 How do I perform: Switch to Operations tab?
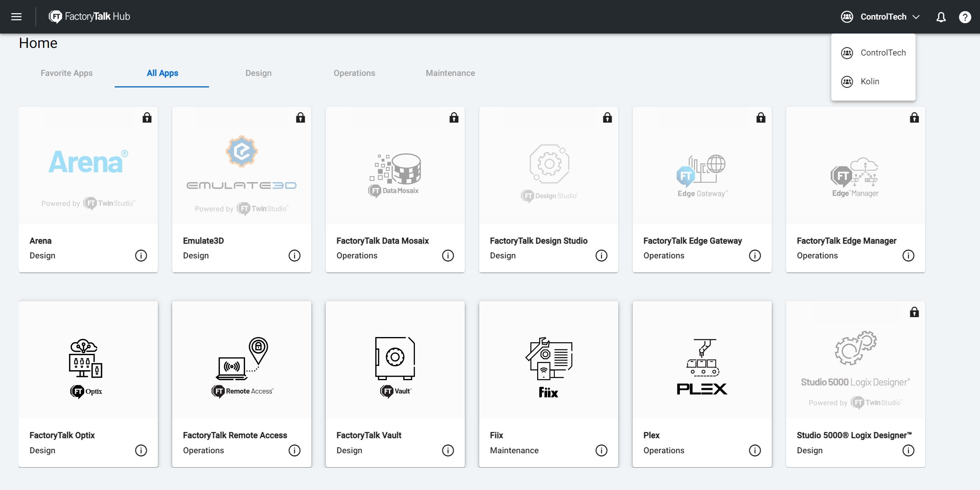click(354, 73)
